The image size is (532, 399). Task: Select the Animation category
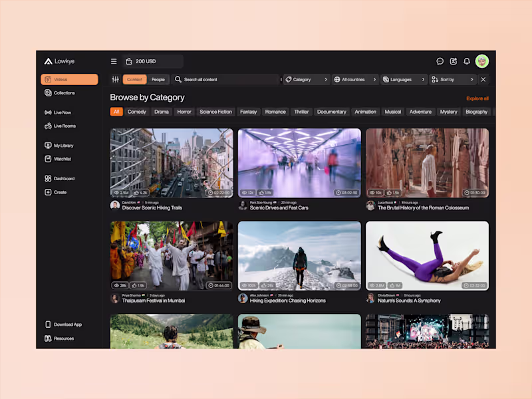365,112
